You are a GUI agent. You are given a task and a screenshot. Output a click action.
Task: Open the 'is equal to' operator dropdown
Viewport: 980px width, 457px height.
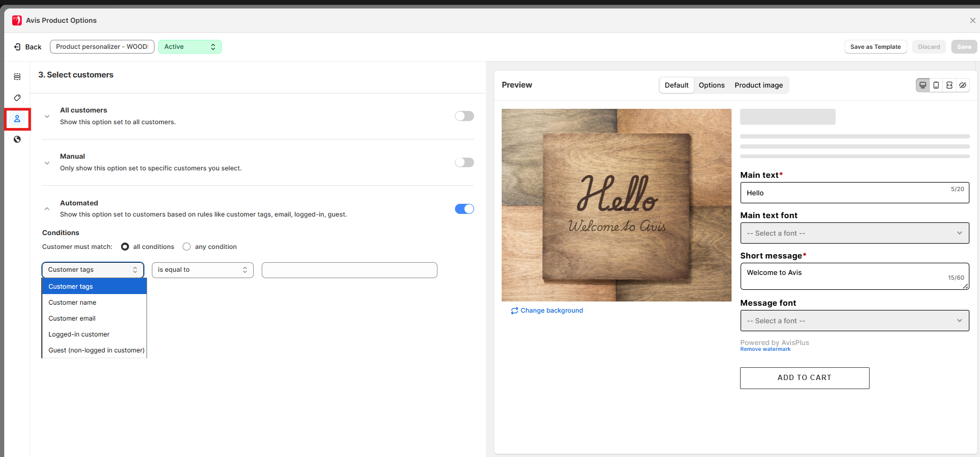tap(202, 270)
